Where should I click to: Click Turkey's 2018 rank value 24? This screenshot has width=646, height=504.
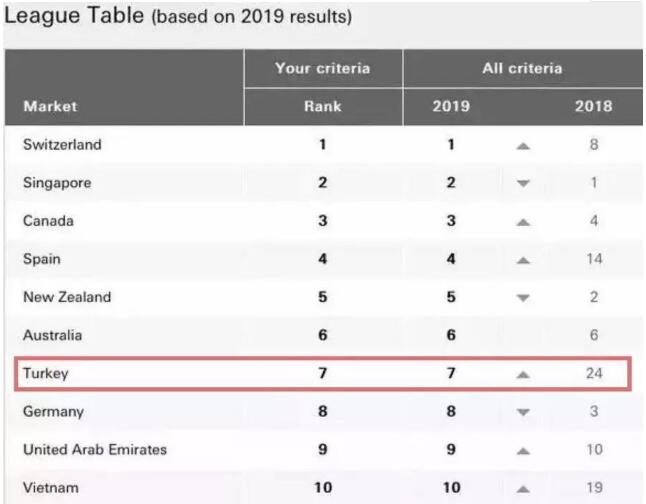(594, 375)
